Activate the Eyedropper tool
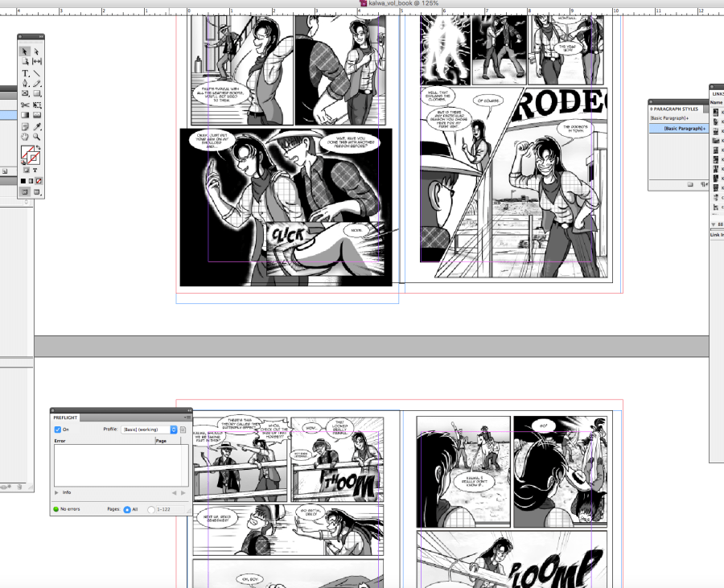724x588 pixels. (37, 126)
